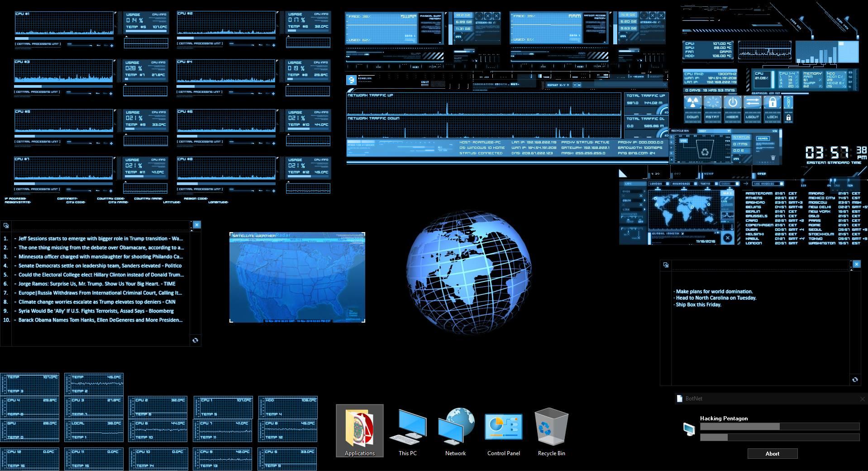Click the LGOUT logout button label
This screenshot has width=868, height=471.
(x=752, y=117)
